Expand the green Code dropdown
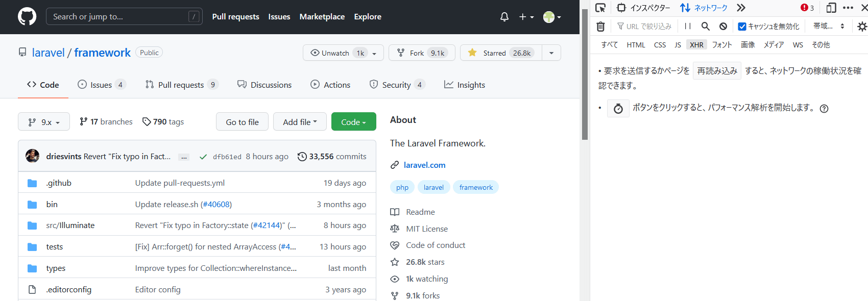Viewport: 868px width, 301px height. pyautogui.click(x=353, y=122)
